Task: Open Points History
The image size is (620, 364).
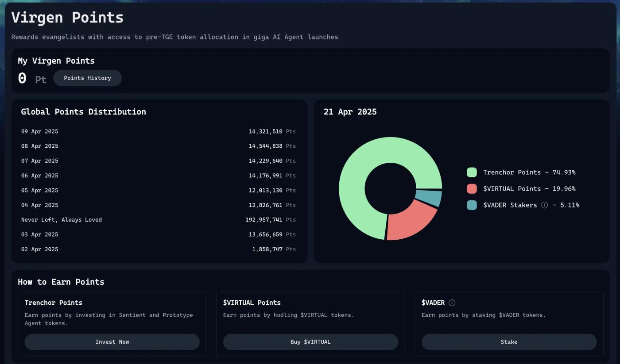Action: 87,78
